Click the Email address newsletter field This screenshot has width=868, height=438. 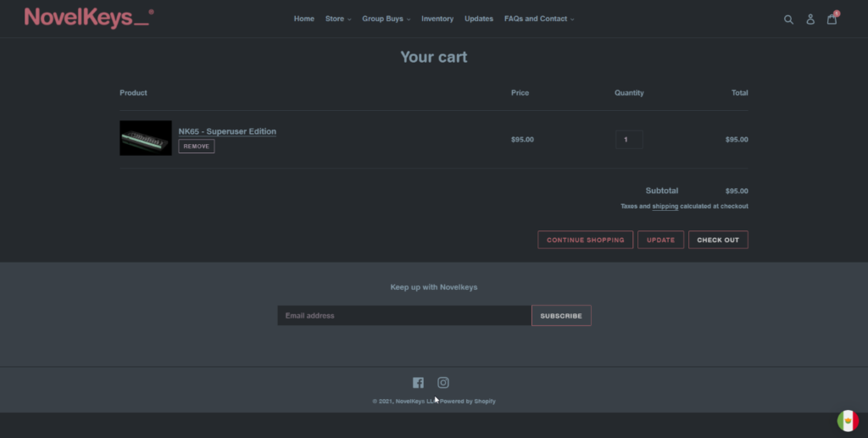click(404, 316)
